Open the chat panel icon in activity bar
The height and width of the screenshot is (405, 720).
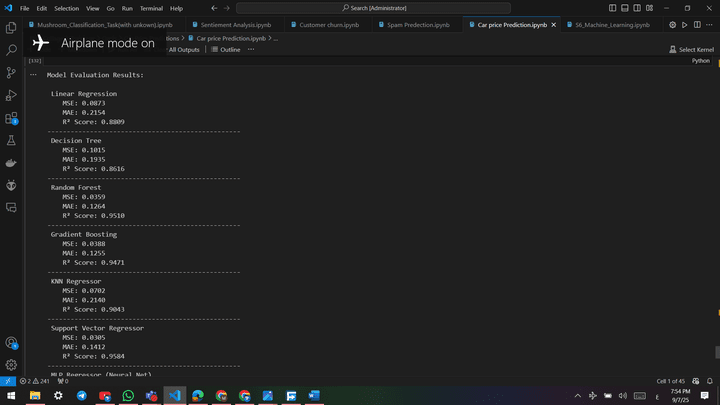[11, 208]
